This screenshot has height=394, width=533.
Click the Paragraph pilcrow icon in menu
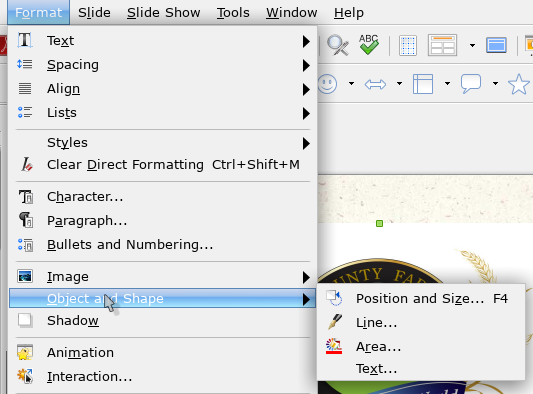26,220
